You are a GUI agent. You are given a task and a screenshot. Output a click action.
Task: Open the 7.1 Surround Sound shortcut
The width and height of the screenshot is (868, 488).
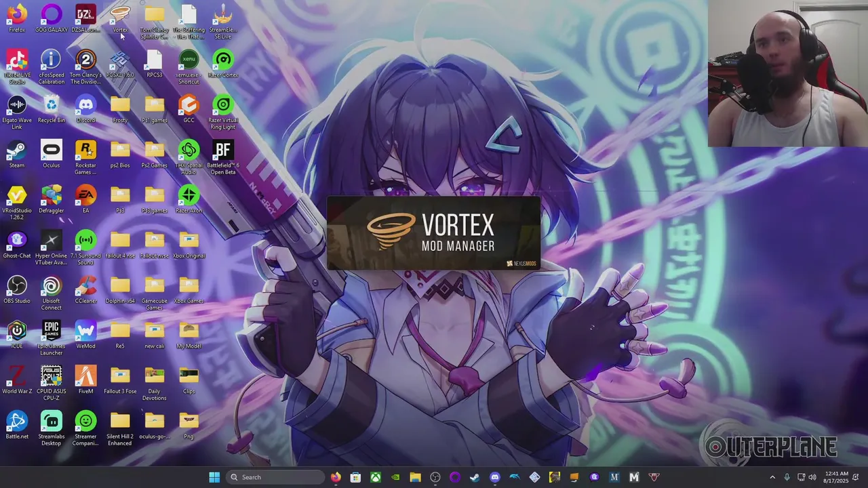85,248
